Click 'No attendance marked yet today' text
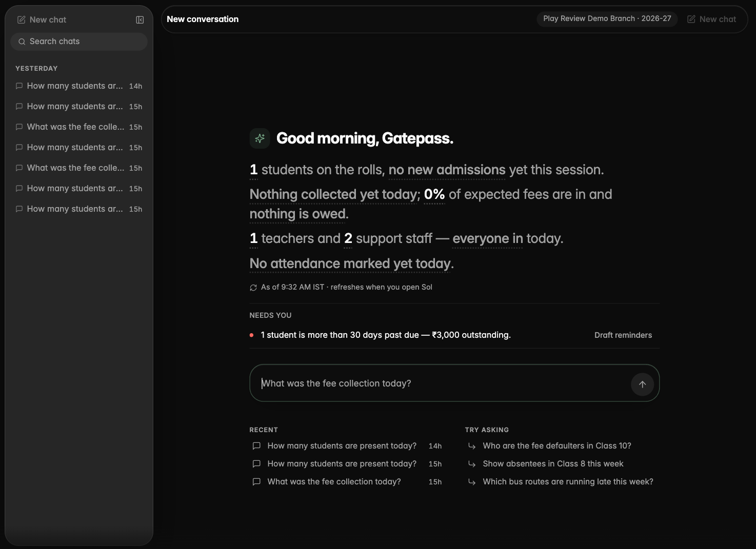Screen dimensions: 756x549 tap(350, 263)
